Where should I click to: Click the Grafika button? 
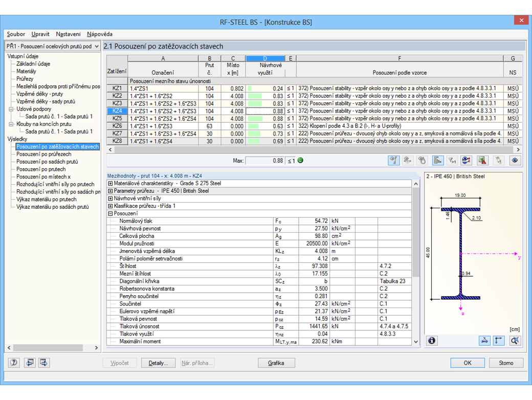click(276, 363)
